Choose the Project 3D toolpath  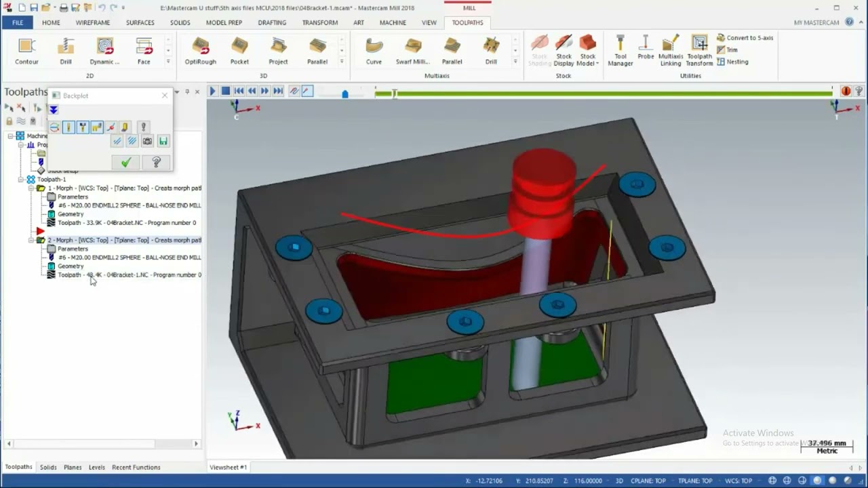pyautogui.click(x=278, y=52)
